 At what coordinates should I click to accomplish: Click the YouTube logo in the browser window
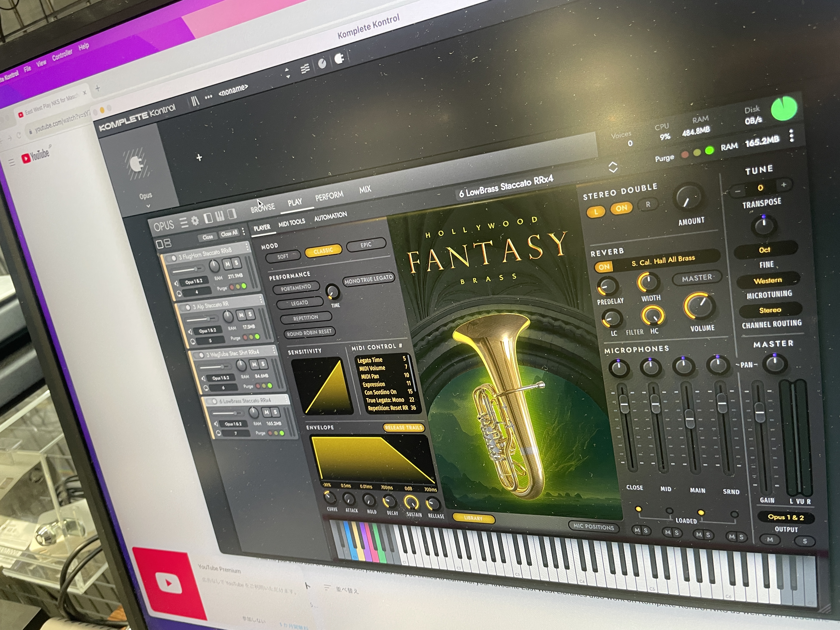pos(35,156)
